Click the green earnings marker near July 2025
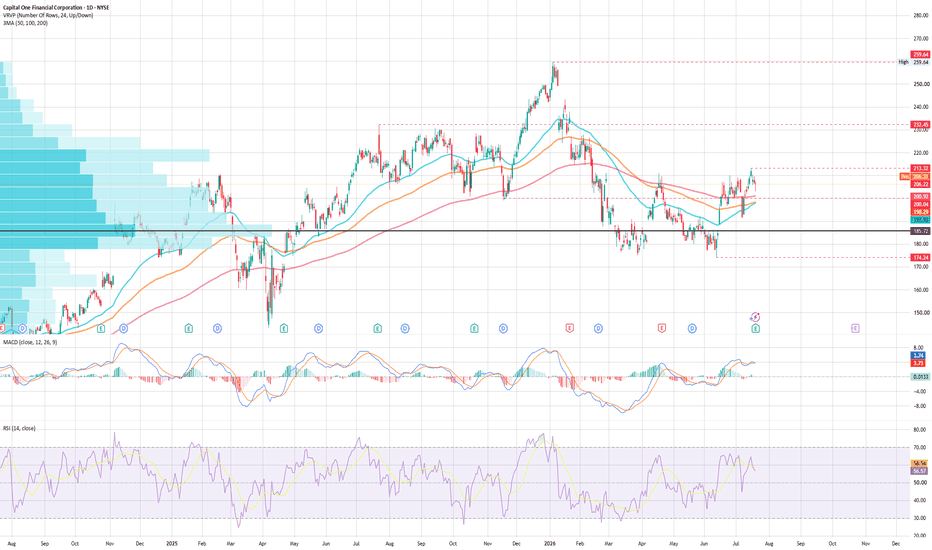The image size is (932, 550). (377, 328)
